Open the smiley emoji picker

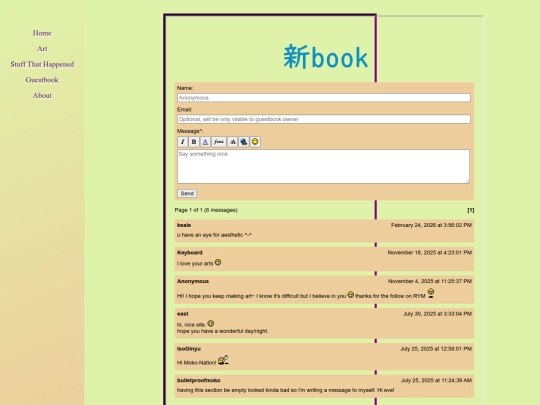coord(255,142)
